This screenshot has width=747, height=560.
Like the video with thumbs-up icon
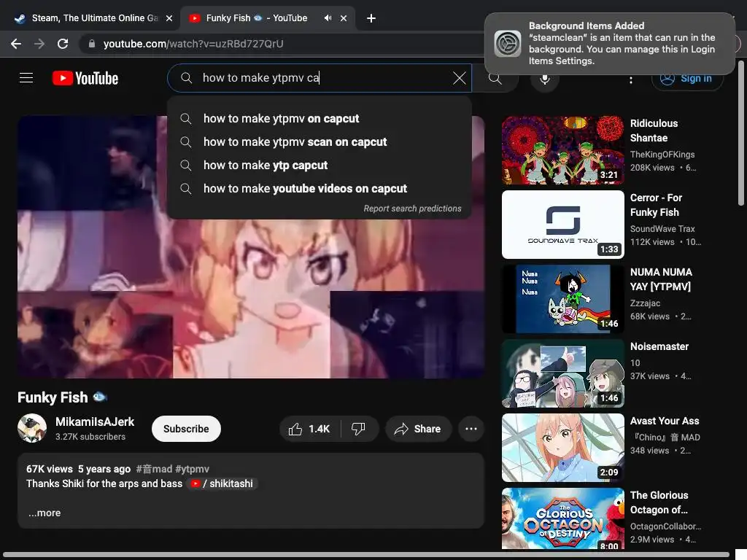point(309,429)
